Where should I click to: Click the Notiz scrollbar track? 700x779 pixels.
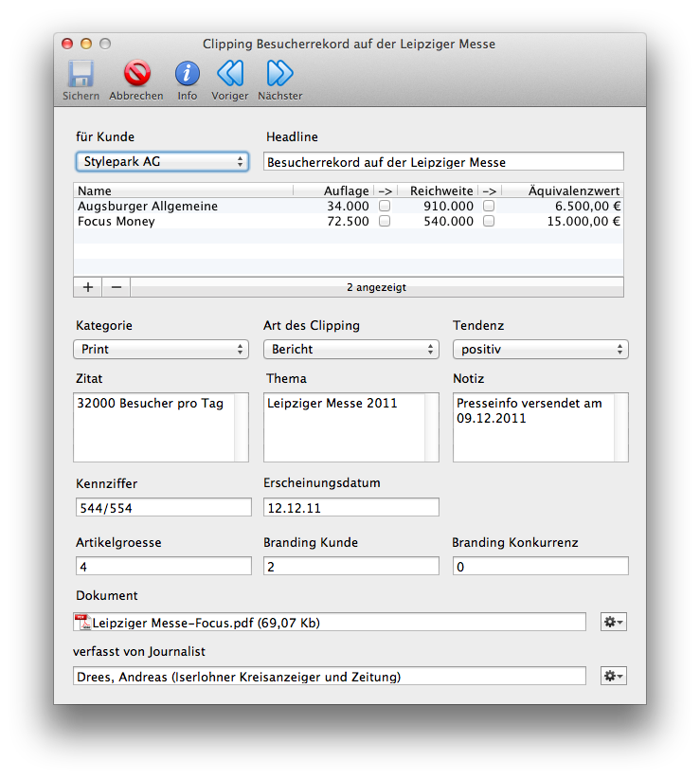pyautogui.click(x=621, y=427)
